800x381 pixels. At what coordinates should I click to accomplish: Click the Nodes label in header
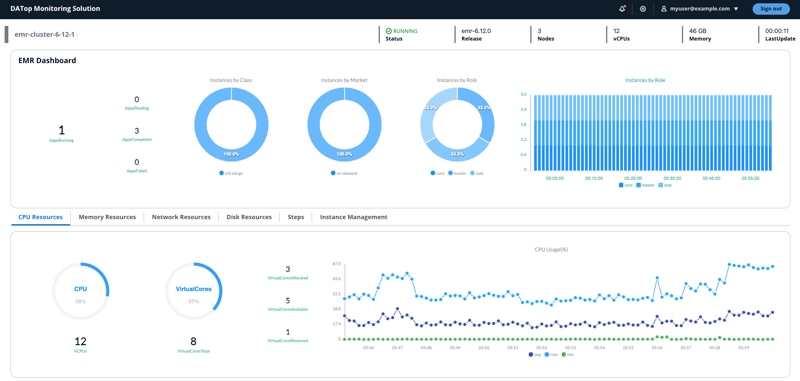click(x=545, y=39)
